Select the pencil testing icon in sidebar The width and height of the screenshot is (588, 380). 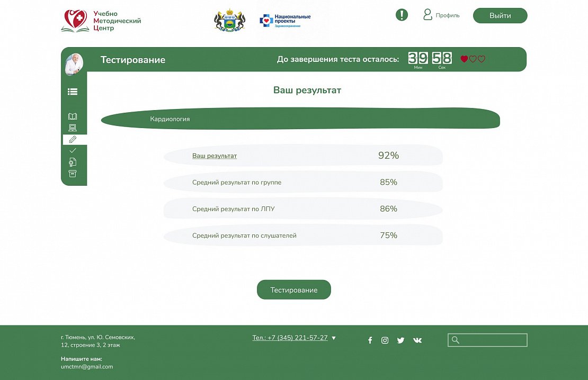tap(73, 139)
